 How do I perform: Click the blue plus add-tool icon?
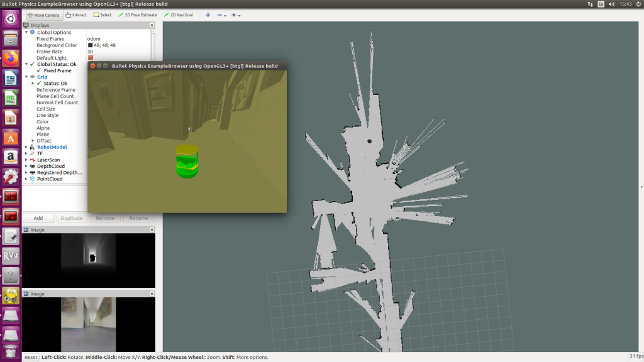coord(208,15)
